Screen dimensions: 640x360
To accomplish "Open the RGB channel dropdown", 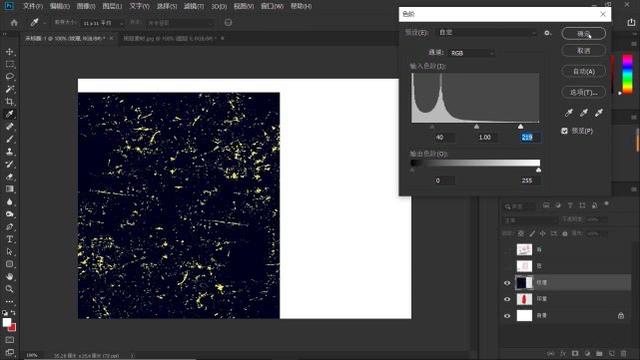I will click(472, 53).
